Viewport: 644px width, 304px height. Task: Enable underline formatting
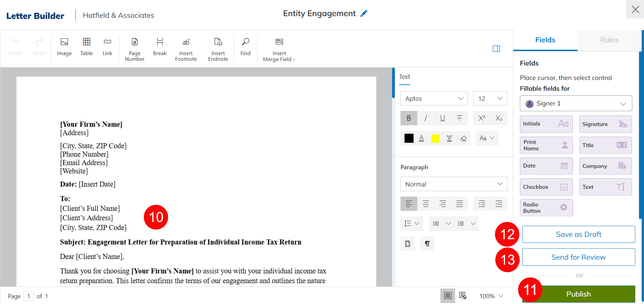(442, 118)
